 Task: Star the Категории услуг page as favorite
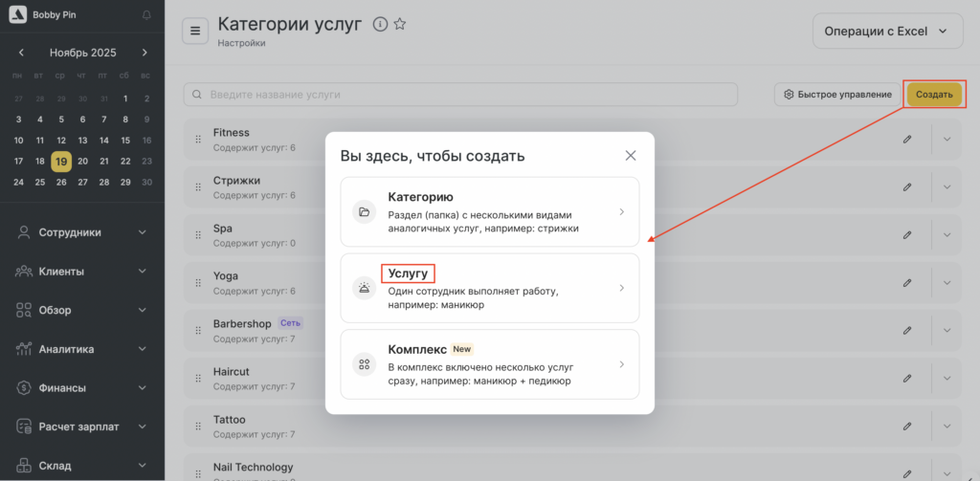[x=400, y=25]
